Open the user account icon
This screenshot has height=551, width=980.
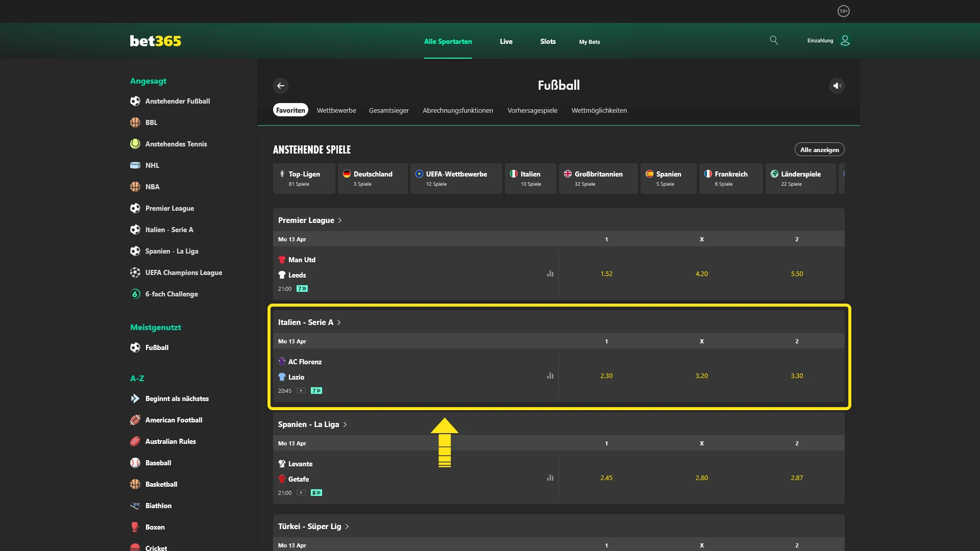845,40
